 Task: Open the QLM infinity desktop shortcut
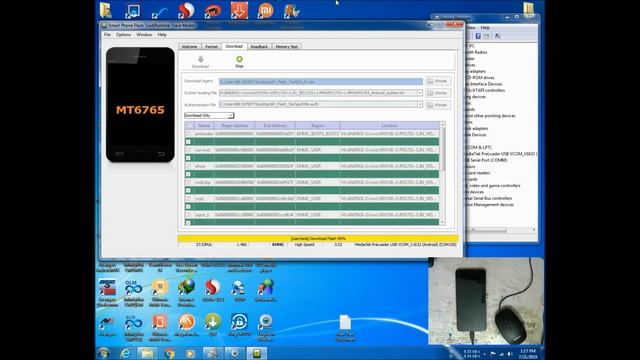click(x=133, y=288)
